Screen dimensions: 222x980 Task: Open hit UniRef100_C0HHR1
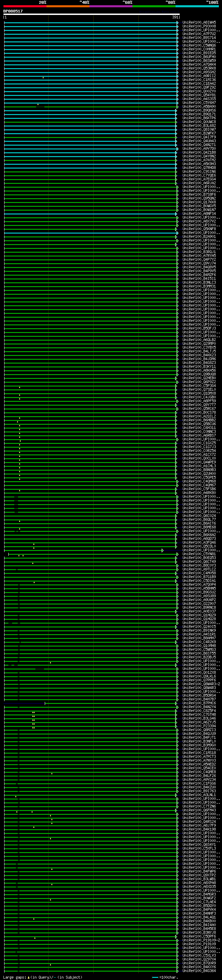(199, 49)
